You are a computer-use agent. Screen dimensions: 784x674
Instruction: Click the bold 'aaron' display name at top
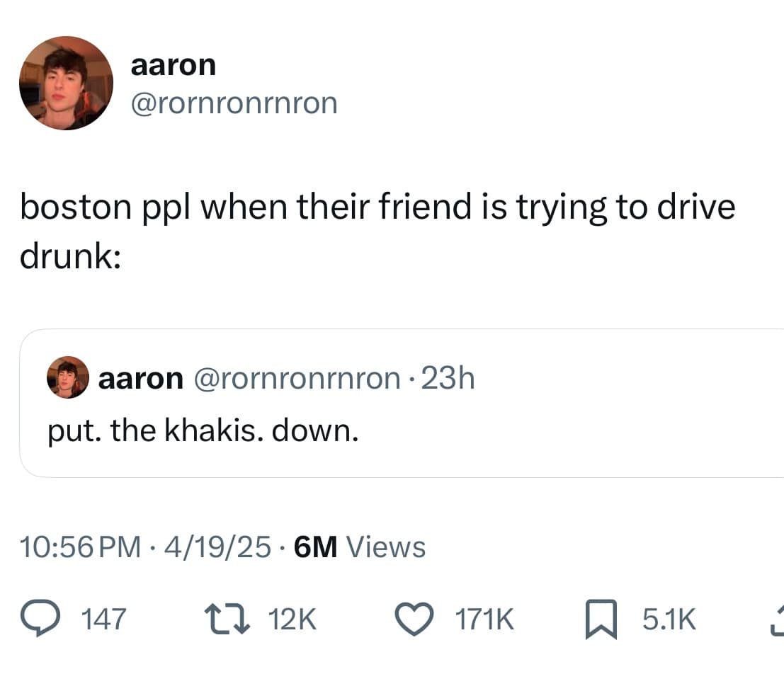174,66
